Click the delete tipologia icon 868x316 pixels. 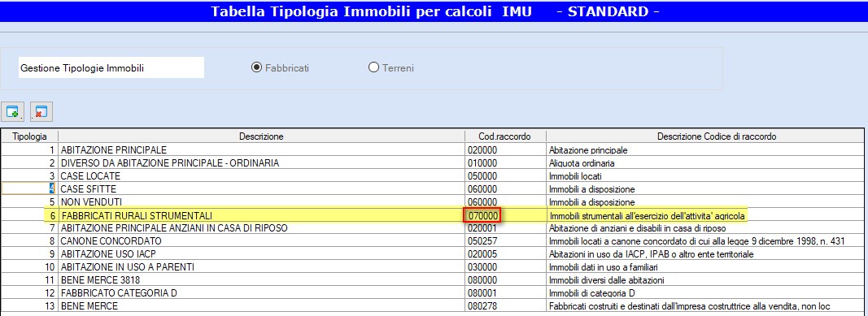(41, 111)
